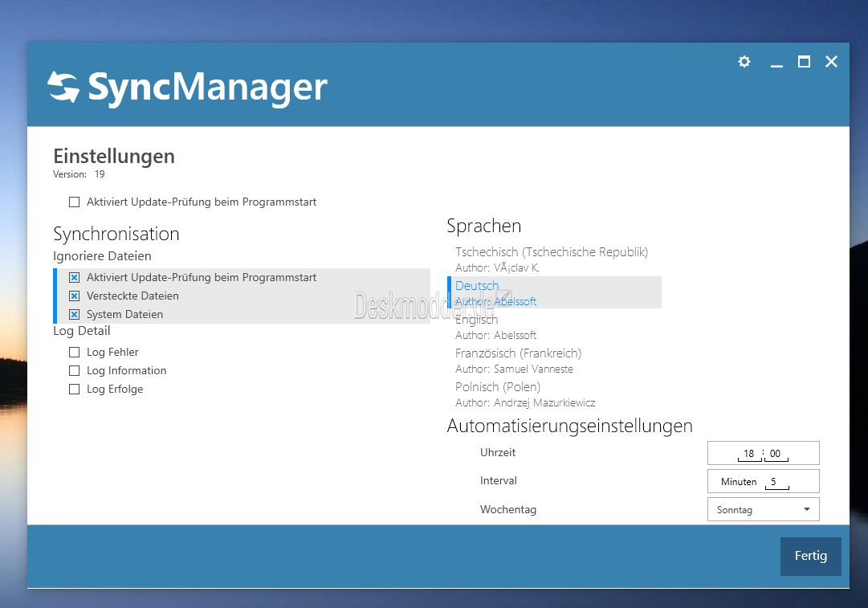Click the Sprachen heading

point(484,226)
